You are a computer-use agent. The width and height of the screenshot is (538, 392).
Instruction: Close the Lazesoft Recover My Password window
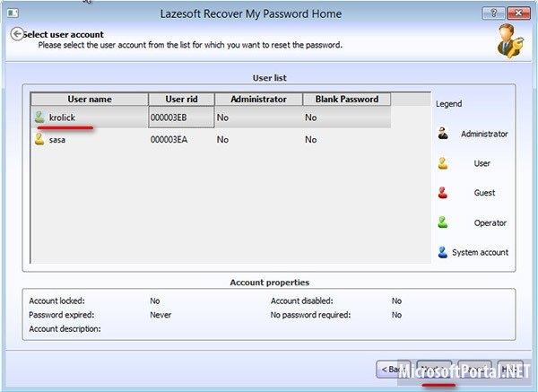click(x=518, y=13)
